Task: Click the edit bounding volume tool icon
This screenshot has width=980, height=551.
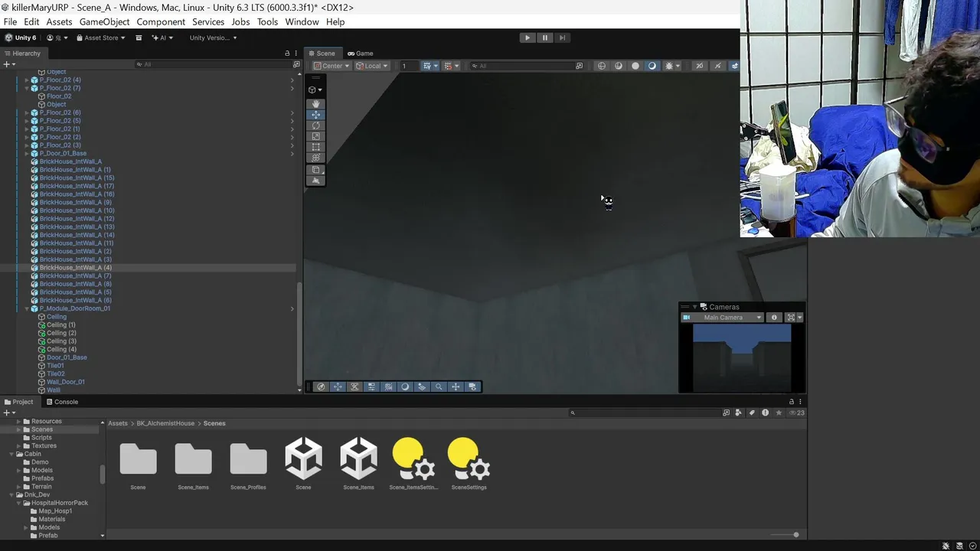Action: [315, 170]
